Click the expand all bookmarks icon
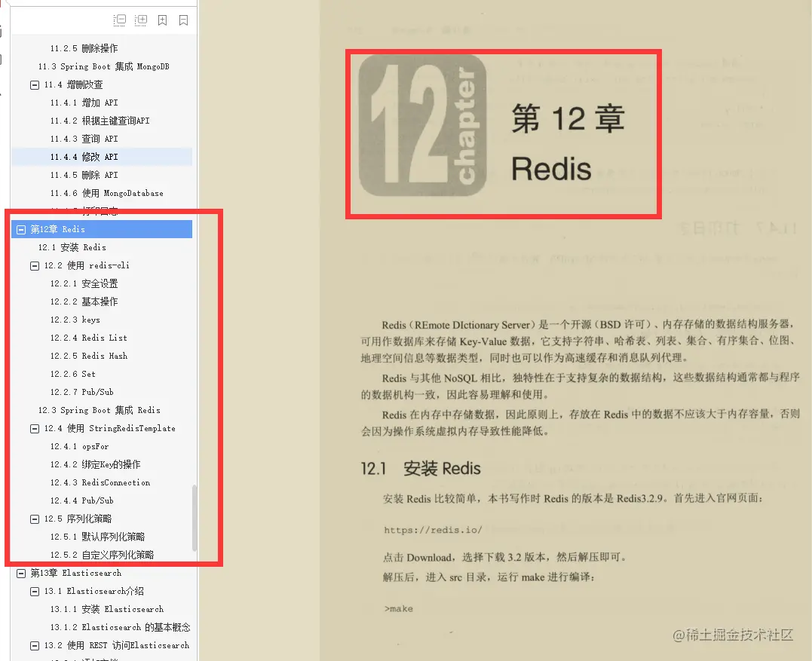Image resolution: width=812 pixels, height=661 pixels. click(141, 20)
